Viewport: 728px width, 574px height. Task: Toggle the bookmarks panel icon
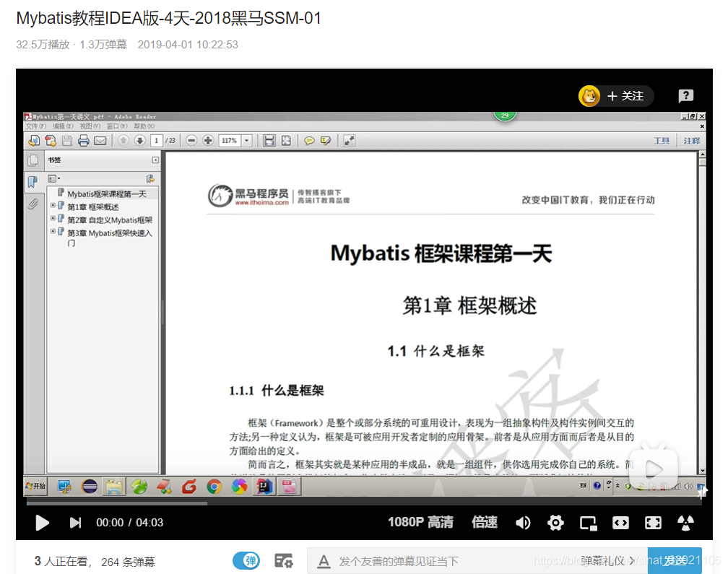tap(32, 181)
